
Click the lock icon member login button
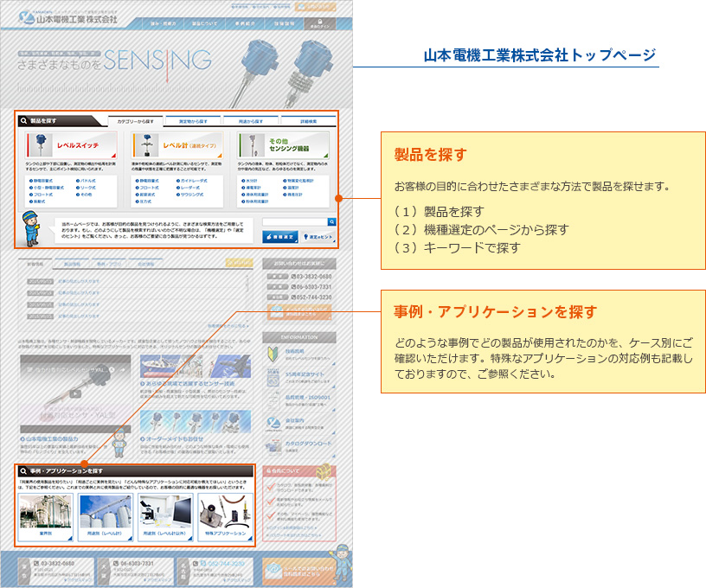(x=320, y=23)
